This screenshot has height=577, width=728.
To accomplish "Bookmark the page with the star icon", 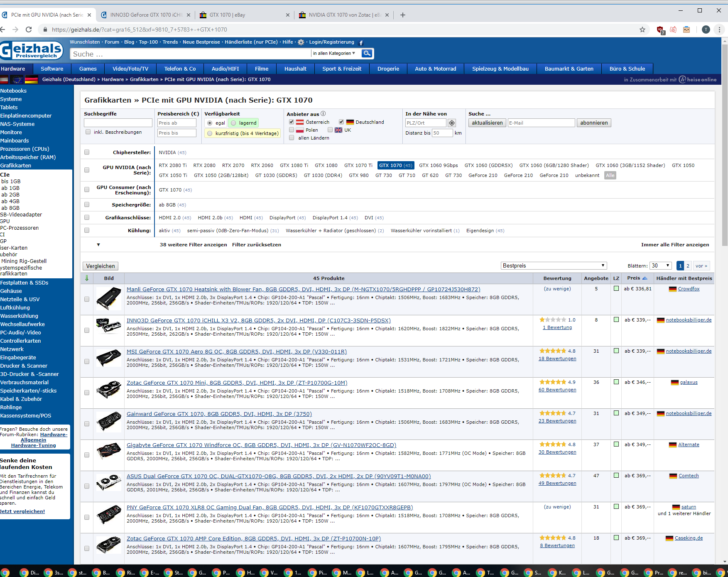I will click(642, 29).
